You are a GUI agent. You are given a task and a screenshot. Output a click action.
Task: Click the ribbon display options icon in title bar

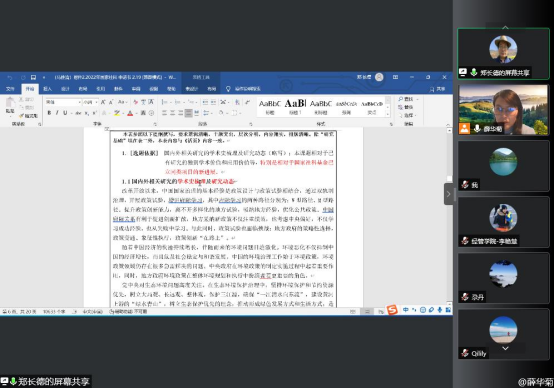[395, 77]
